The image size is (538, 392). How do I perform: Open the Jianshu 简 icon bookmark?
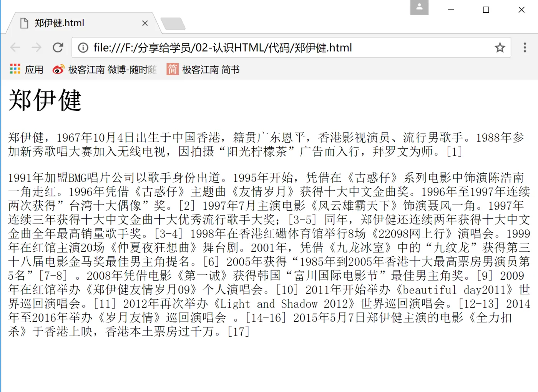click(173, 69)
